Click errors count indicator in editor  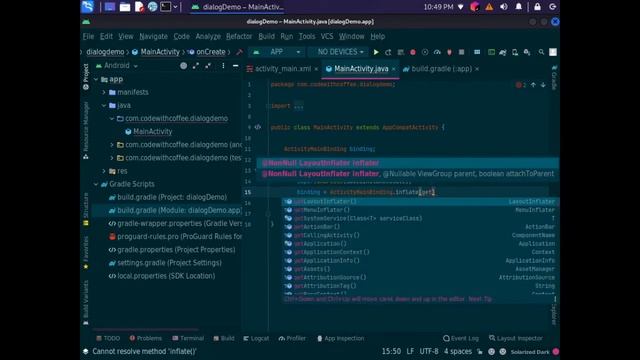coord(520,85)
